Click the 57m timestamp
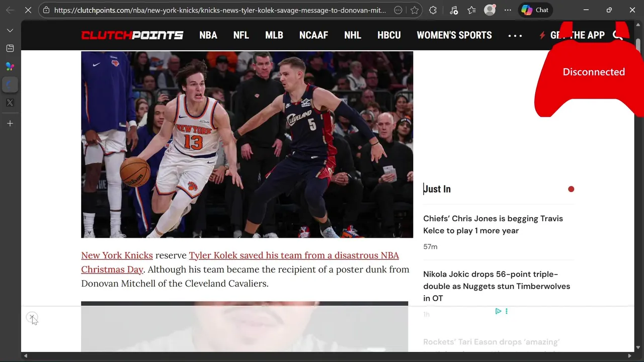 [x=430, y=246]
